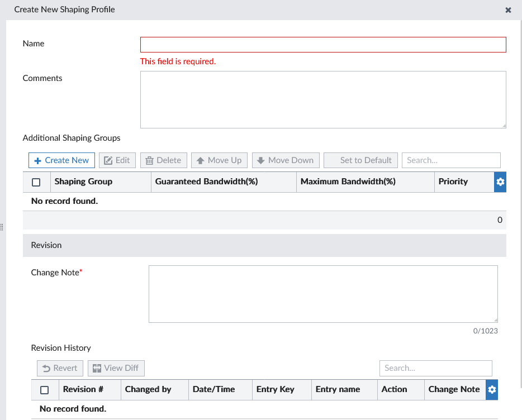Click the left panel resize grip handle
This screenshot has height=420, width=522.
[2, 227]
